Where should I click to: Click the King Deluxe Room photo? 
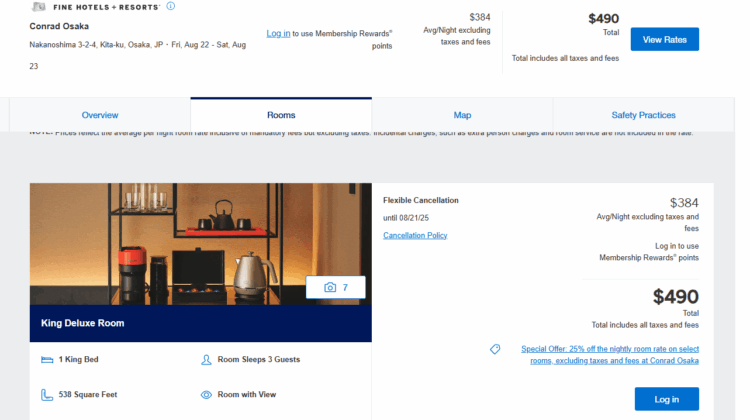[x=200, y=244]
